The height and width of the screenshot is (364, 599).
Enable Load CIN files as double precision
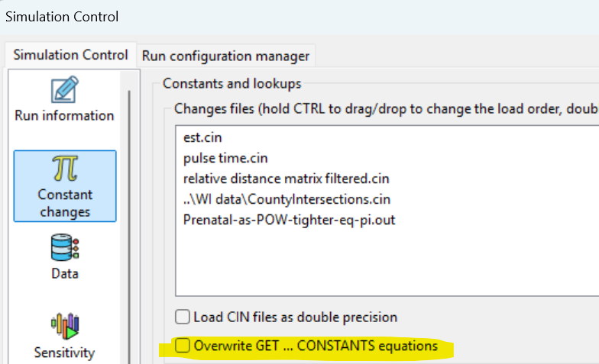tap(182, 317)
